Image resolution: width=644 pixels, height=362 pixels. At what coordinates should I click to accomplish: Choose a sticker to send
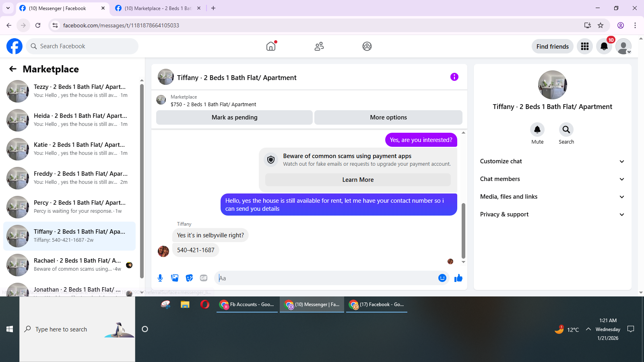189,278
